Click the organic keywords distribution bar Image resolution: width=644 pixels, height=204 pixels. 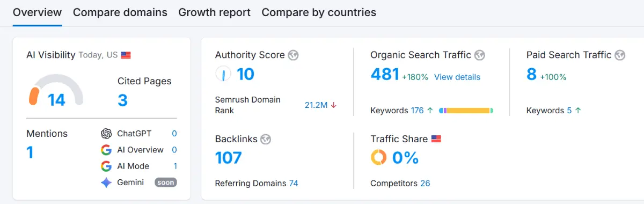(x=466, y=111)
